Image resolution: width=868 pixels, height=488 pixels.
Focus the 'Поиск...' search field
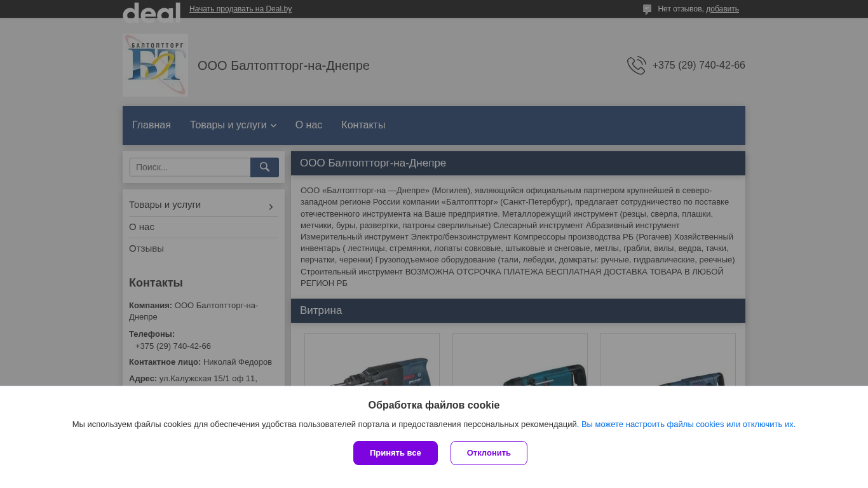point(190,167)
